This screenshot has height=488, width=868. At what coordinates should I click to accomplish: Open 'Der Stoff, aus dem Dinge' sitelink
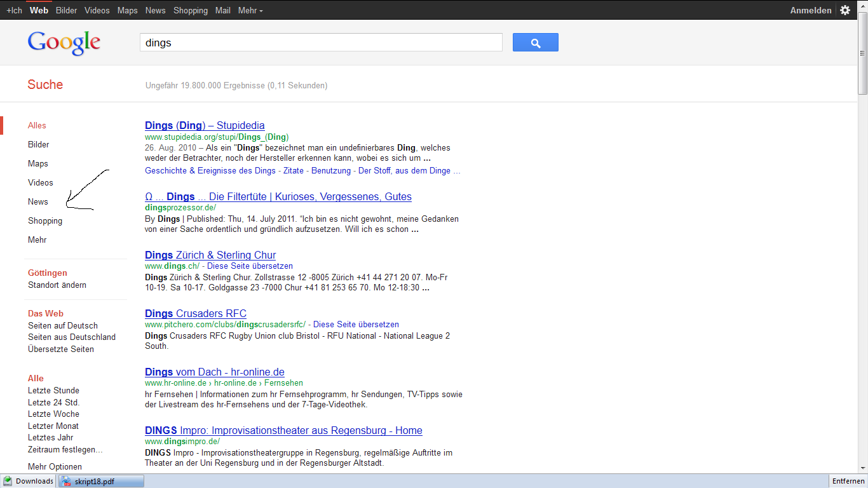click(x=409, y=170)
